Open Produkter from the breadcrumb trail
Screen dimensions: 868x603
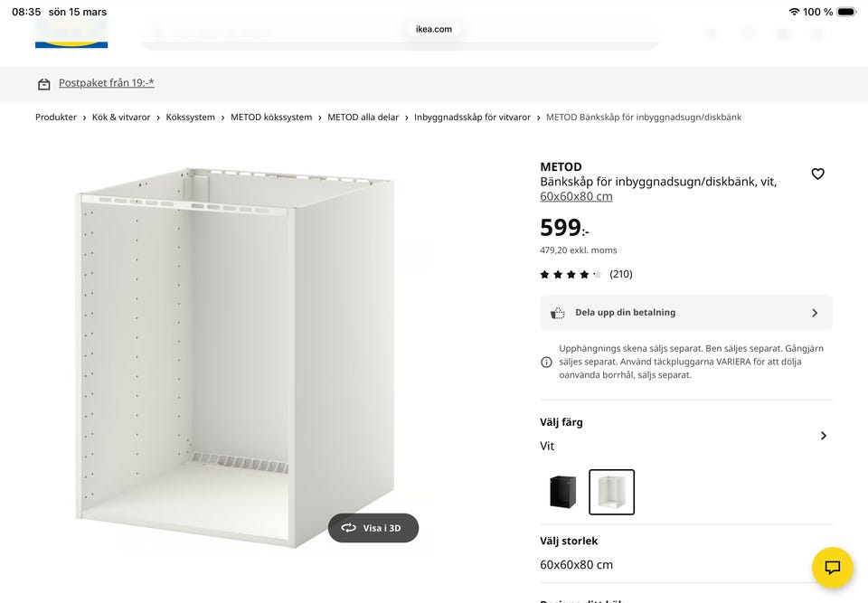(x=55, y=117)
